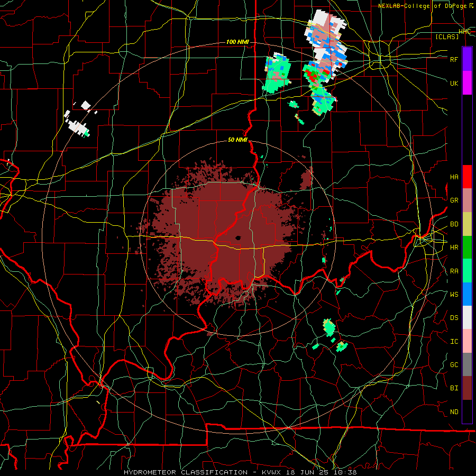Click the 'GC' legend label

tap(454, 365)
